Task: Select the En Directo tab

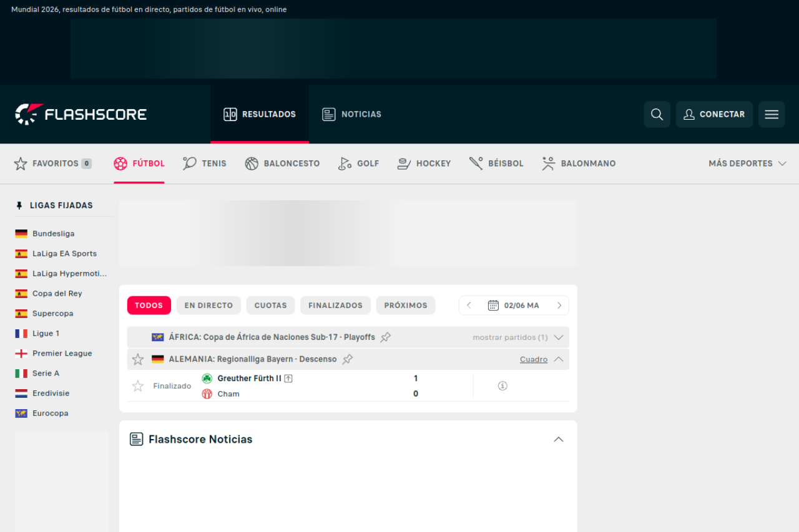Action: (x=208, y=306)
